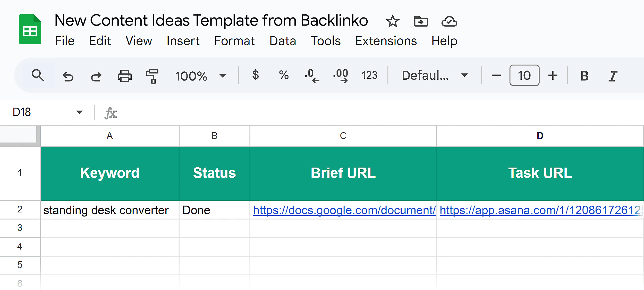
Task: Expand the name box dropdown
Action: pyautogui.click(x=80, y=112)
